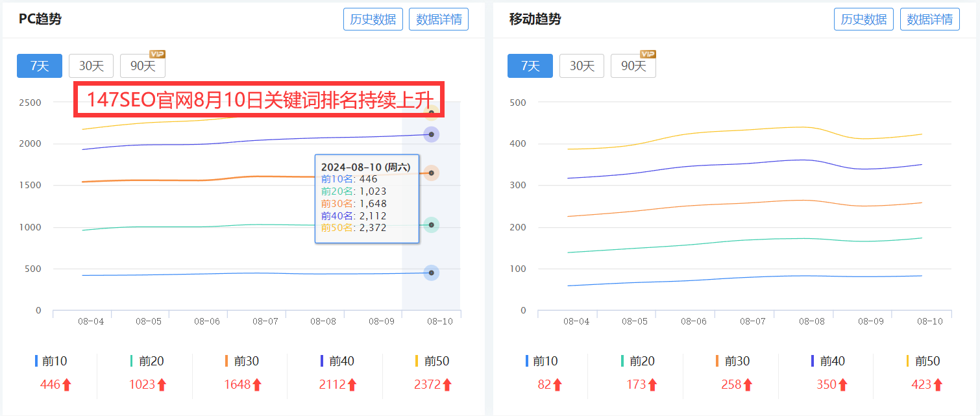This screenshot has width=980, height=416.
Task: Select the 7天 tab in PC trend
Action: 40,66
